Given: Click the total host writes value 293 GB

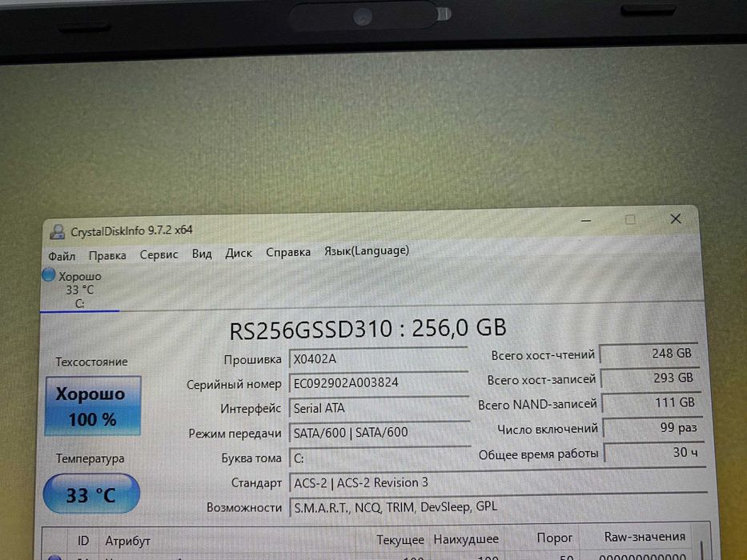Looking at the screenshot, I should click(x=650, y=378).
